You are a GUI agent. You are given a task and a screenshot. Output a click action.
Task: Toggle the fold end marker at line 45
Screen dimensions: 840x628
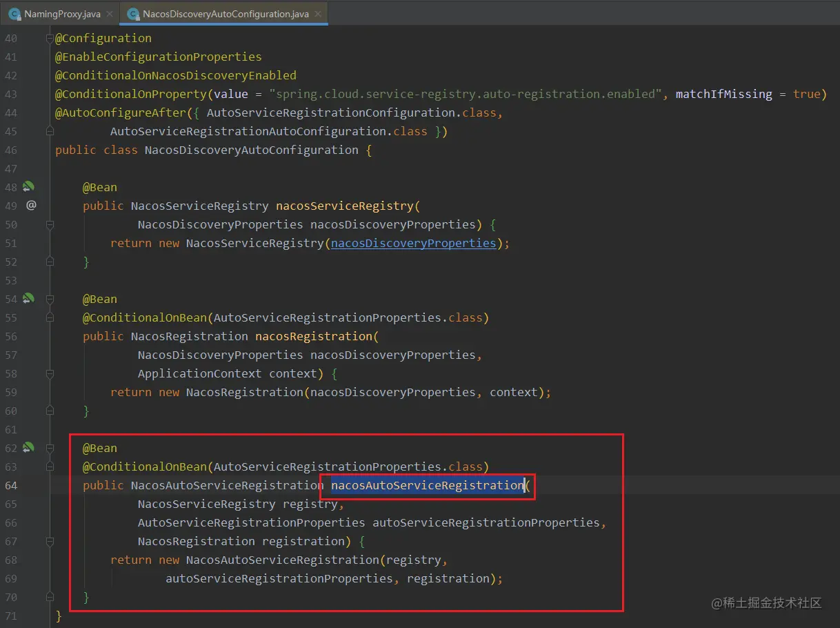click(50, 130)
